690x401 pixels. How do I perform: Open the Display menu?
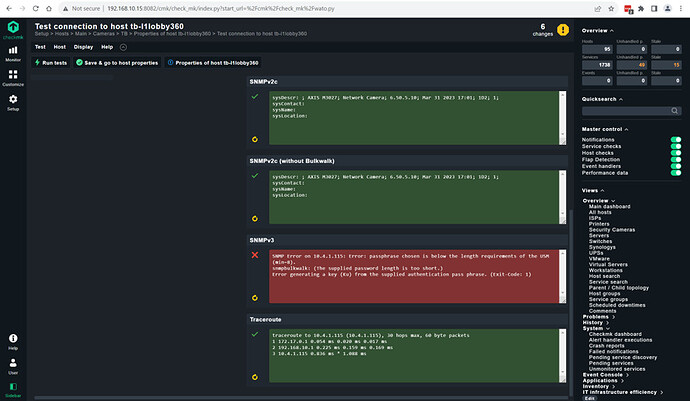(x=83, y=47)
